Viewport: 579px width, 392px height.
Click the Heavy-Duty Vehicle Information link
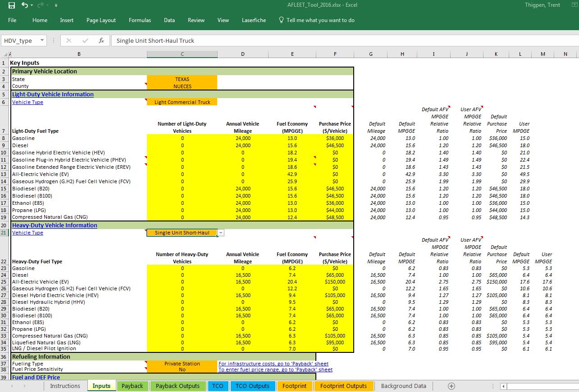(x=55, y=225)
